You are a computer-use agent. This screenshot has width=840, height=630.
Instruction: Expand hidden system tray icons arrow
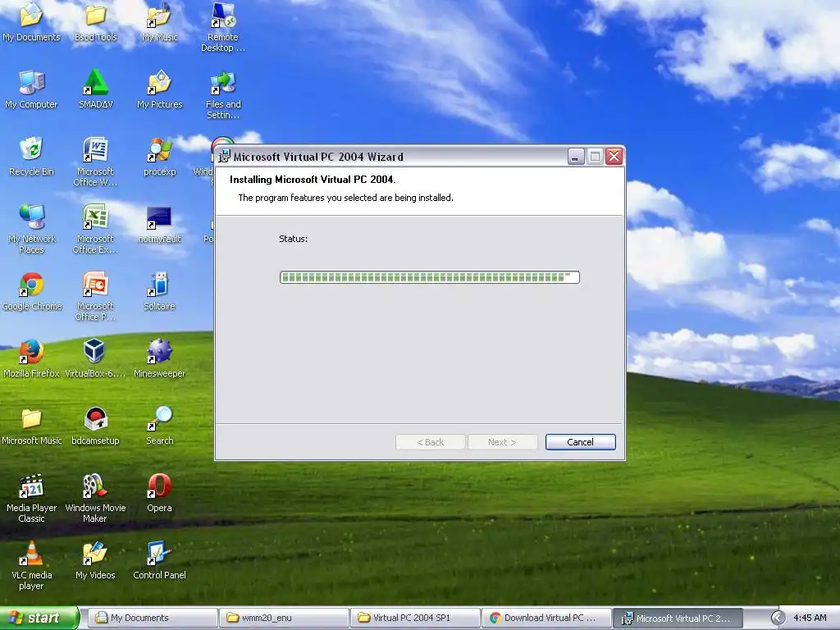point(778,618)
